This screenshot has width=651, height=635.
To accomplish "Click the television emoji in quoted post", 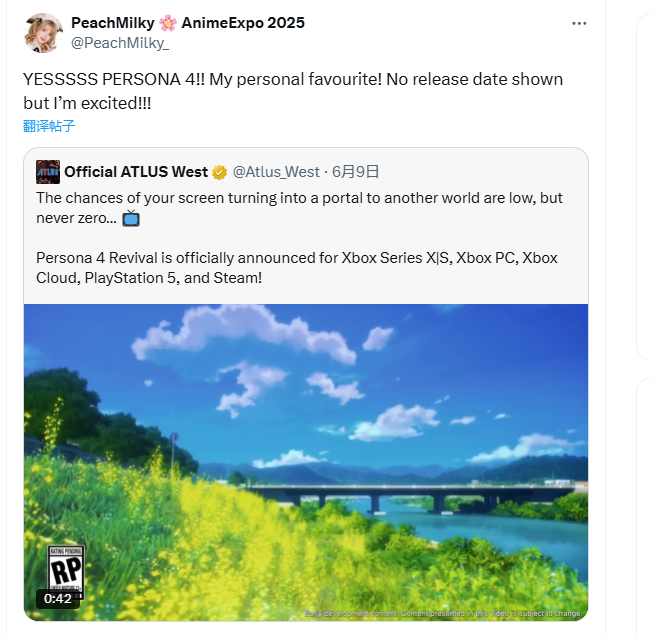I will [130, 217].
